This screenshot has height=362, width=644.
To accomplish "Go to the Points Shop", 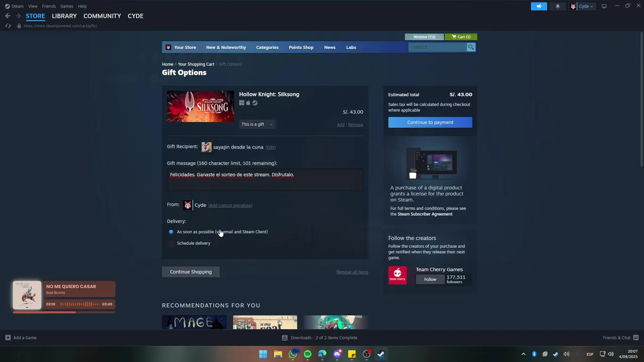I will pos(301,47).
